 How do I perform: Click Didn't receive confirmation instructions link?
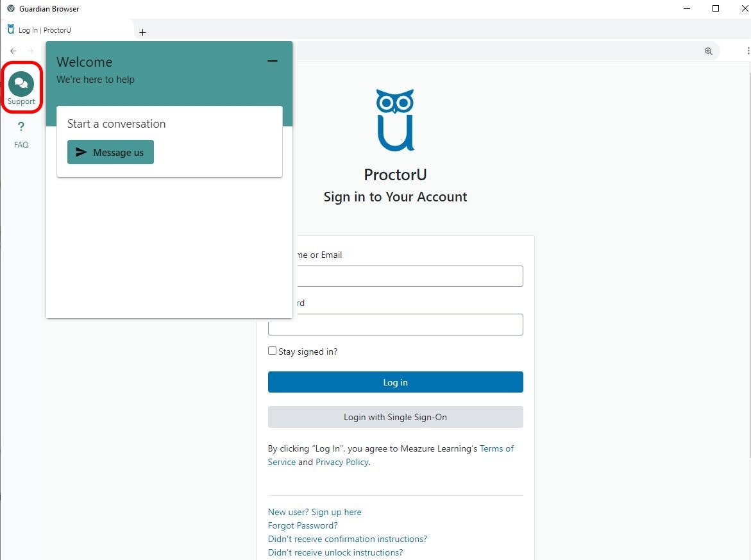pos(347,539)
